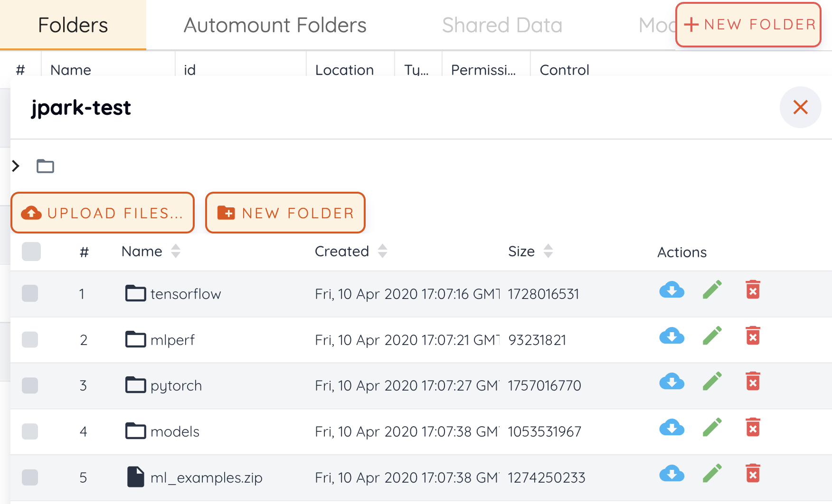Download the models folder
The image size is (832, 504).
pos(671,427)
